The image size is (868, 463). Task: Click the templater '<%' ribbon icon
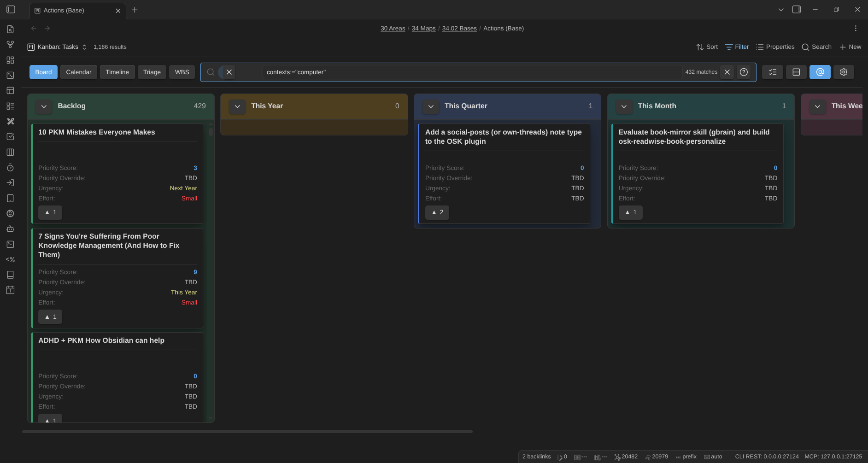click(10, 259)
